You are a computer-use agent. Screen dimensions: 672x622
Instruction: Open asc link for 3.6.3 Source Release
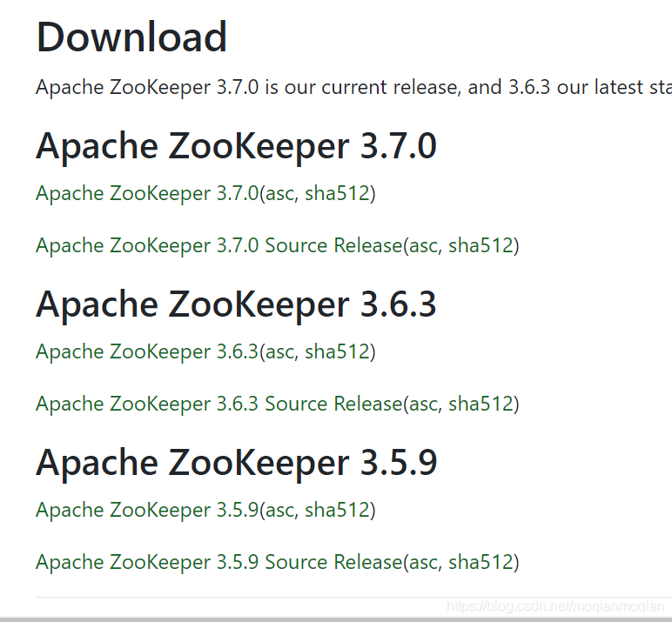pyautogui.click(x=423, y=404)
